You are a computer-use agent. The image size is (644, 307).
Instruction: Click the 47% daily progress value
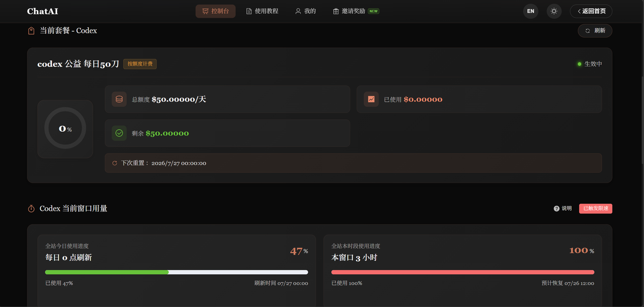[x=299, y=251]
